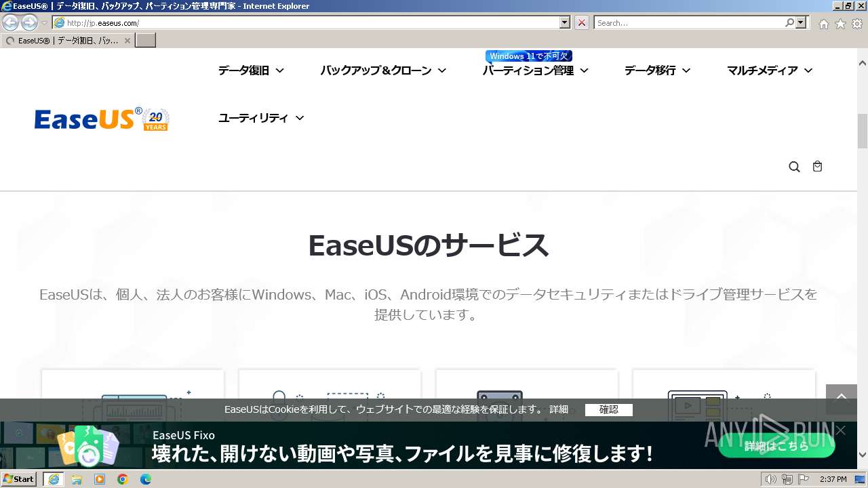Click the IE forward navigation button
This screenshot has width=868, height=488.
[x=29, y=23]
